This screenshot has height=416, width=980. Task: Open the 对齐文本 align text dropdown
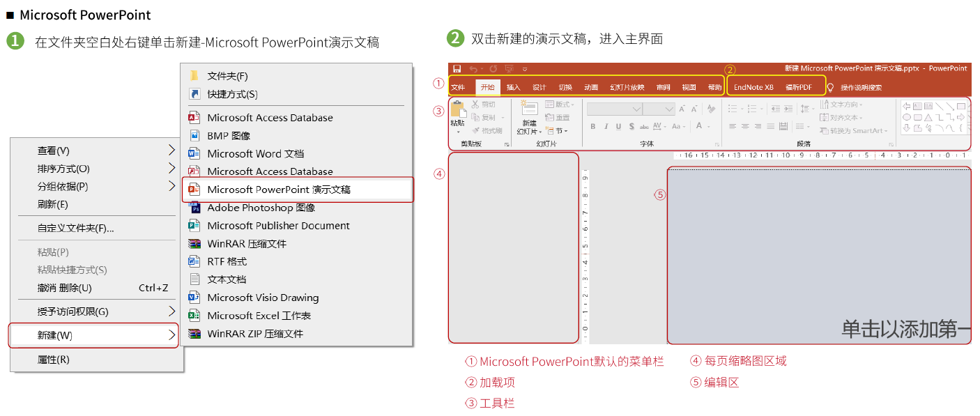coord(841,118)
